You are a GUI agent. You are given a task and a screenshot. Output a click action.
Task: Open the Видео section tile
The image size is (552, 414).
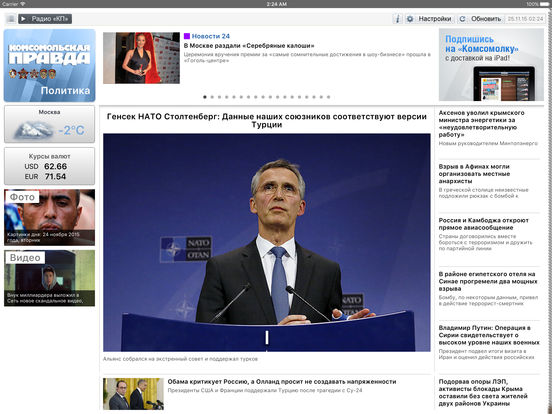(50, 278)
